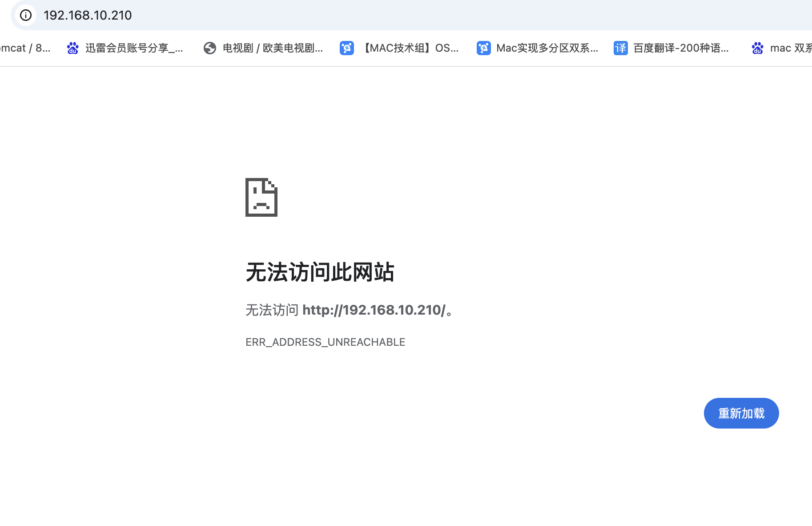Click the ERR_ADDRESS_UNREACHABLE error code
Viewport: 812px width, 526px height.
(x=325, y=342)
